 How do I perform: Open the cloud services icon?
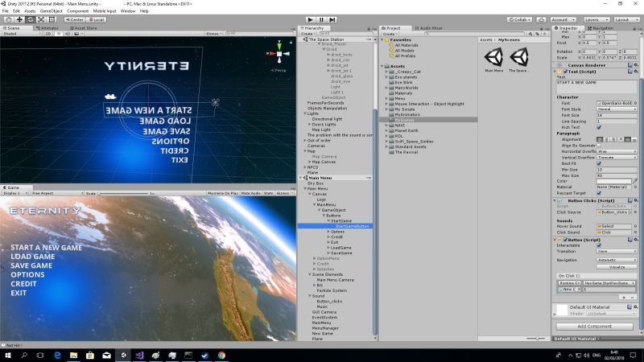541,19
